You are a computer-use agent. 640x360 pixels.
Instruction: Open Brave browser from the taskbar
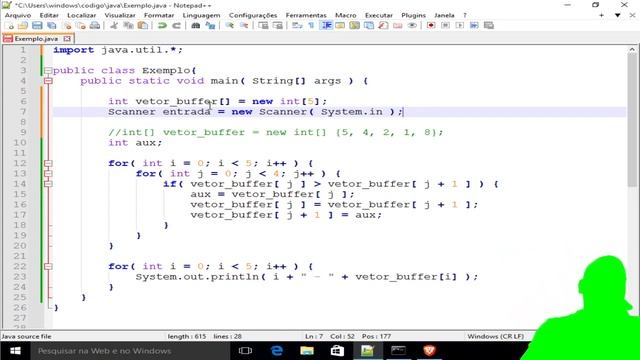(x=429, y=351)
